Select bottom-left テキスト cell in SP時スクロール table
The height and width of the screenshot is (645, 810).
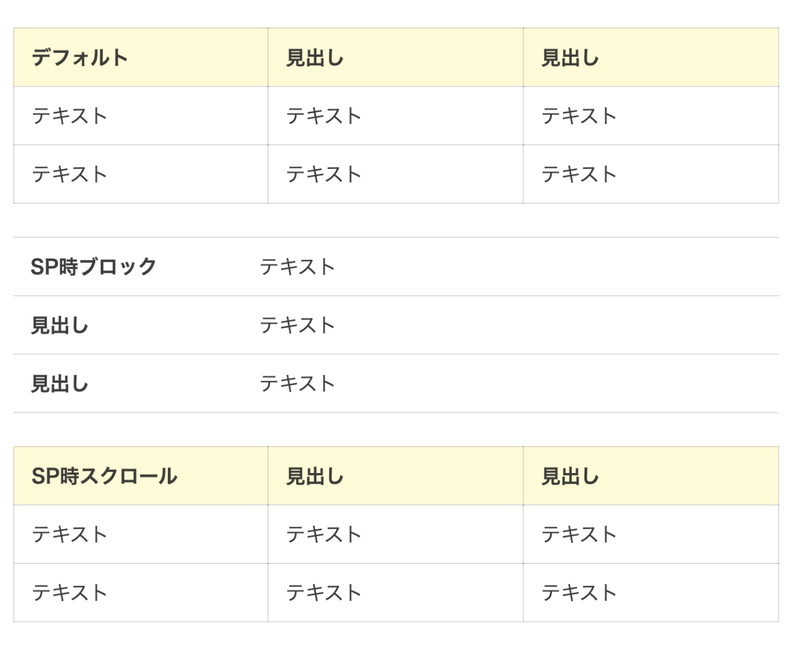click(x=69, y=592)
